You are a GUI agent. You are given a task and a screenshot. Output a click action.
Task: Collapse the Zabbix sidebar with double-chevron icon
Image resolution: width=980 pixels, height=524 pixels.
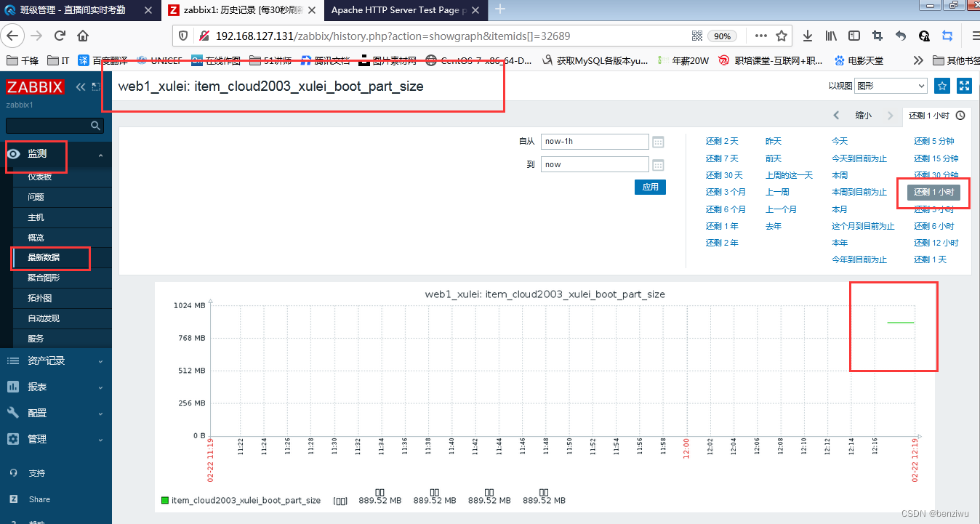click(x=81, y=87)
